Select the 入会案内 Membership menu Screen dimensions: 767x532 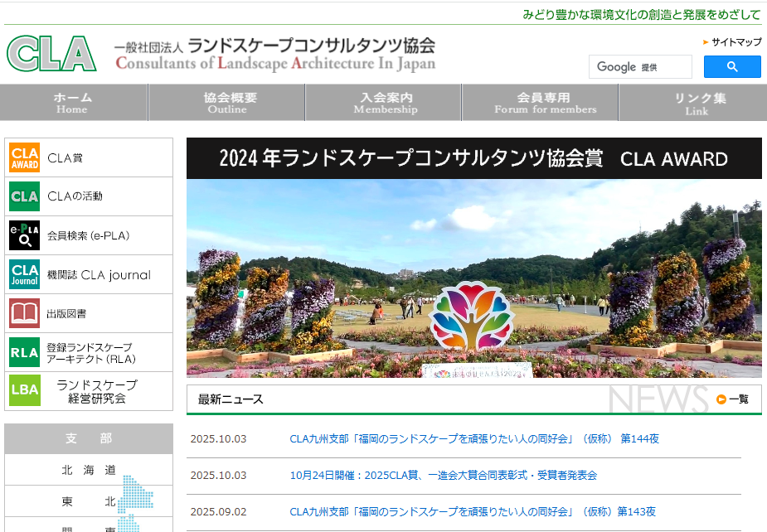pyautogui.click(x=386, y=103)
